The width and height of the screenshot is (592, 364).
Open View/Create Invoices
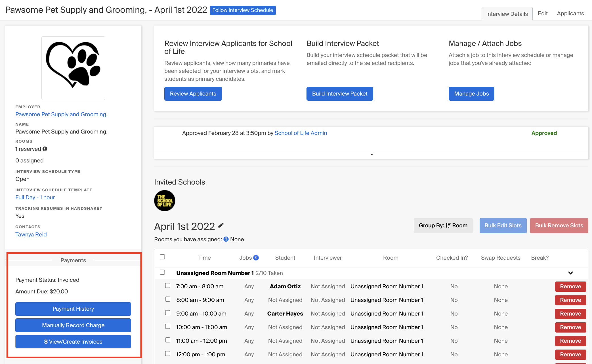[x=73, y=342]
